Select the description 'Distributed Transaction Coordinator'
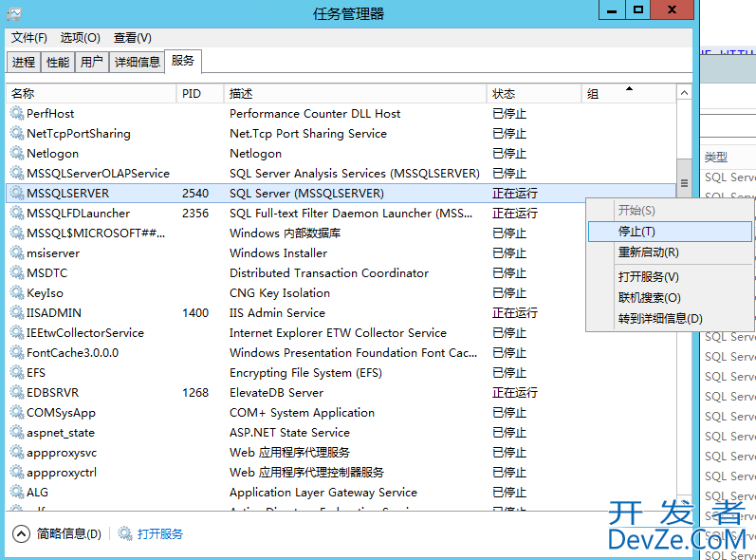 [329, 273]
